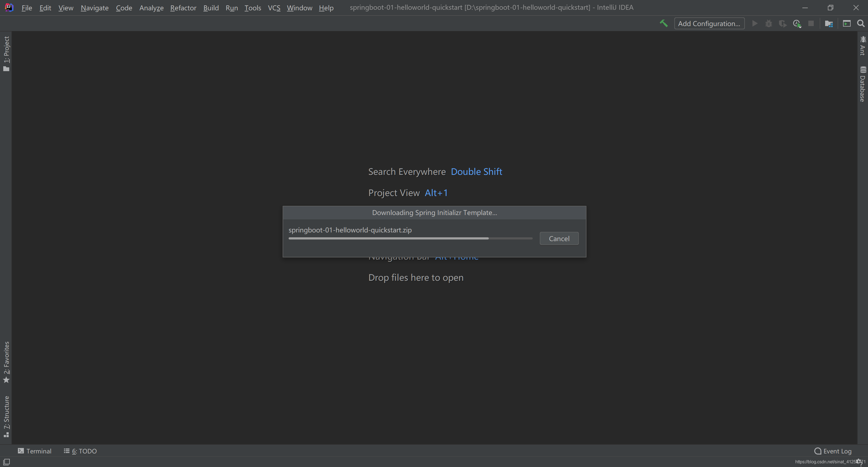Click the Run play icon in toolbar
Viewport: 868px width, 467px height.
(x=755, y=24)
